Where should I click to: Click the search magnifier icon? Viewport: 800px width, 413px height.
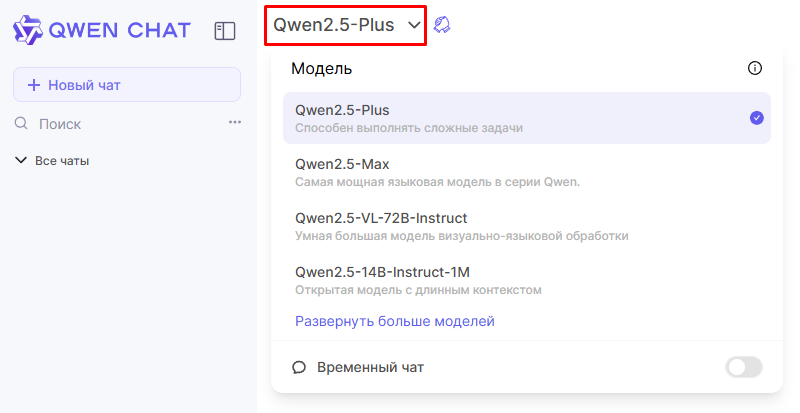click(21, 123)
